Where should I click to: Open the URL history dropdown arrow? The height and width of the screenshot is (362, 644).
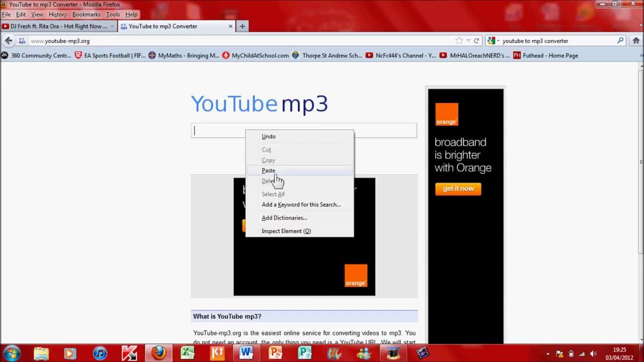tap(468, 41)
